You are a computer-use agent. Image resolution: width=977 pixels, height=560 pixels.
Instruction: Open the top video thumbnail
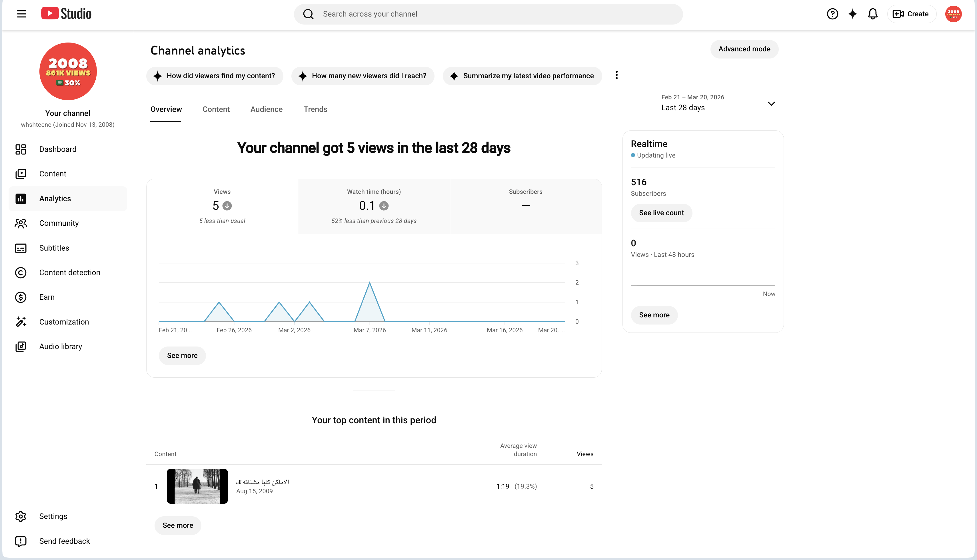pos(197,486)
